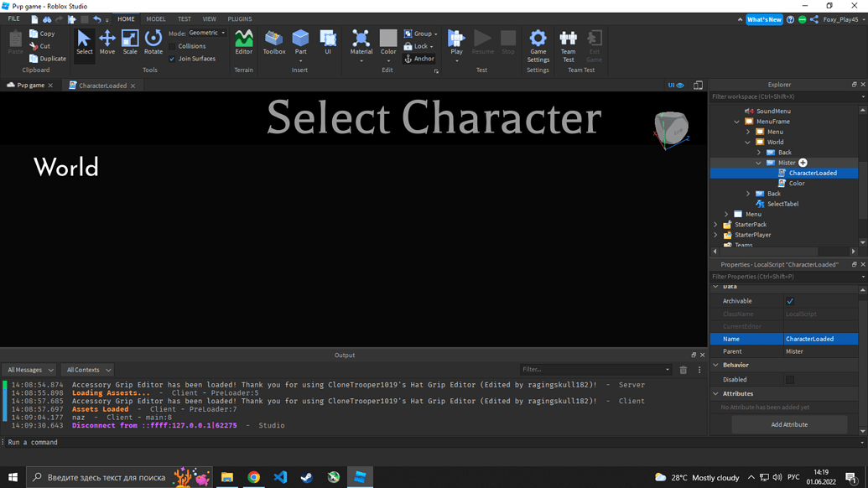Duplicate the selection
The width and height of the screenshot is (868, 488).
[x=48, y=59]
